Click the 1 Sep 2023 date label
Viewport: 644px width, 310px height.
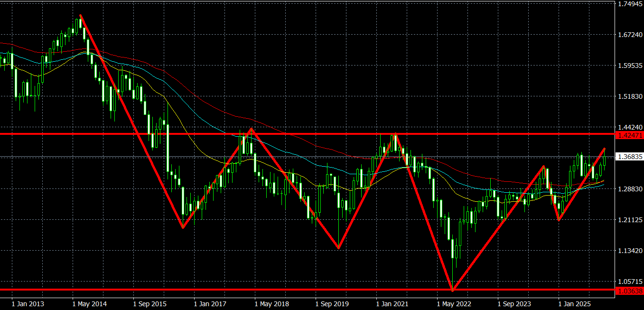click(515, 303)
